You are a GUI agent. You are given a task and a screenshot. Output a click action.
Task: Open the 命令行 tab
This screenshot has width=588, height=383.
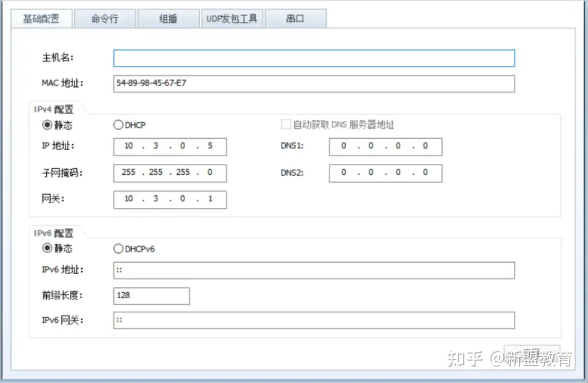tap(105, 18)
